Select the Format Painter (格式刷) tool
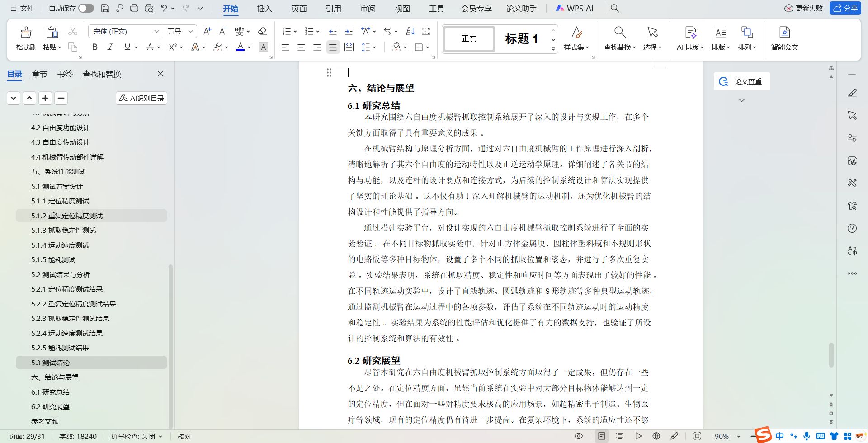 (x=26, y=38)
